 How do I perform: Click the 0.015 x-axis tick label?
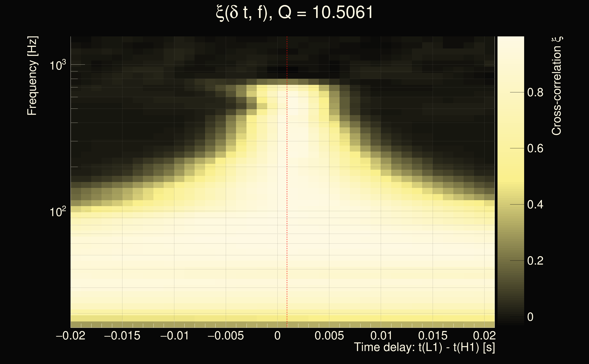[433, 336]
